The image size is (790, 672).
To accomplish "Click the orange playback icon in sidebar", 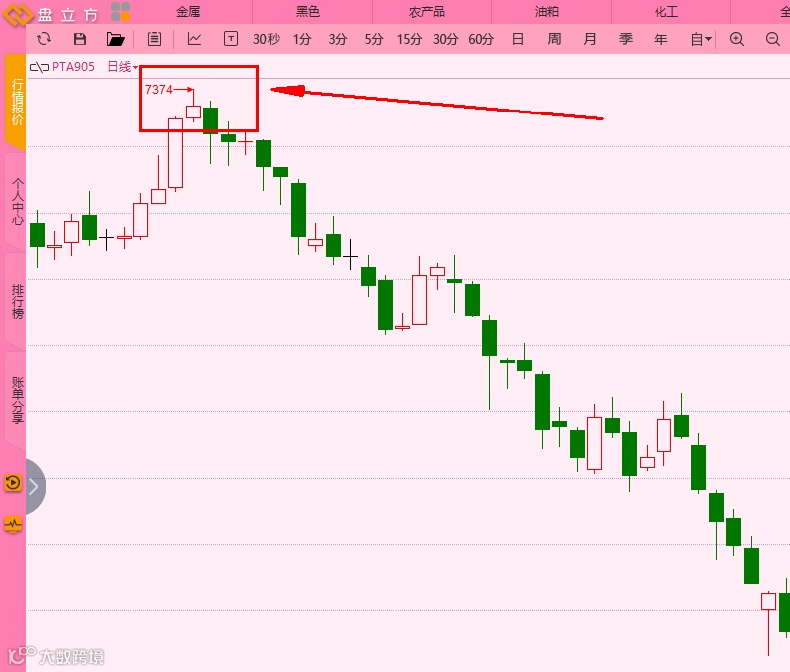I will (x=13, y=483).
